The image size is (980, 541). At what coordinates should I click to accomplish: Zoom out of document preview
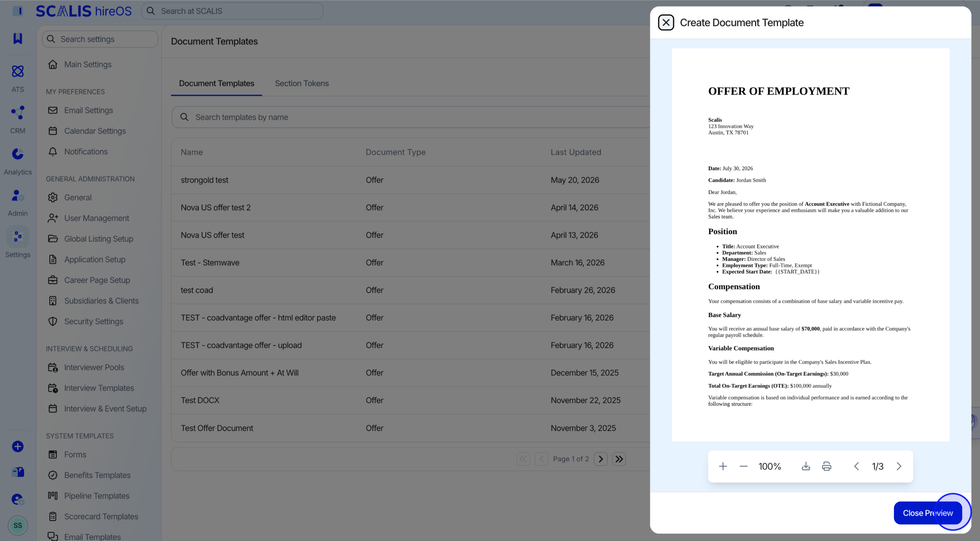pos(744,466)
